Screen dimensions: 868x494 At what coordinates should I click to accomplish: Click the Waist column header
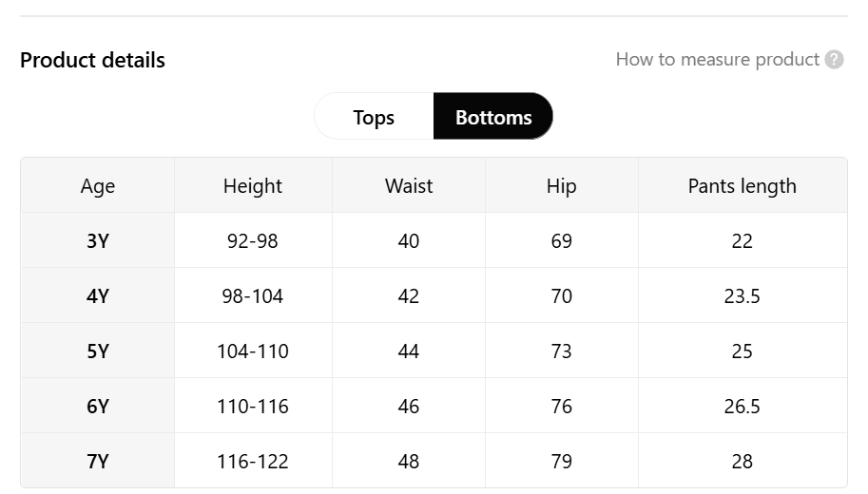point(409,186)
